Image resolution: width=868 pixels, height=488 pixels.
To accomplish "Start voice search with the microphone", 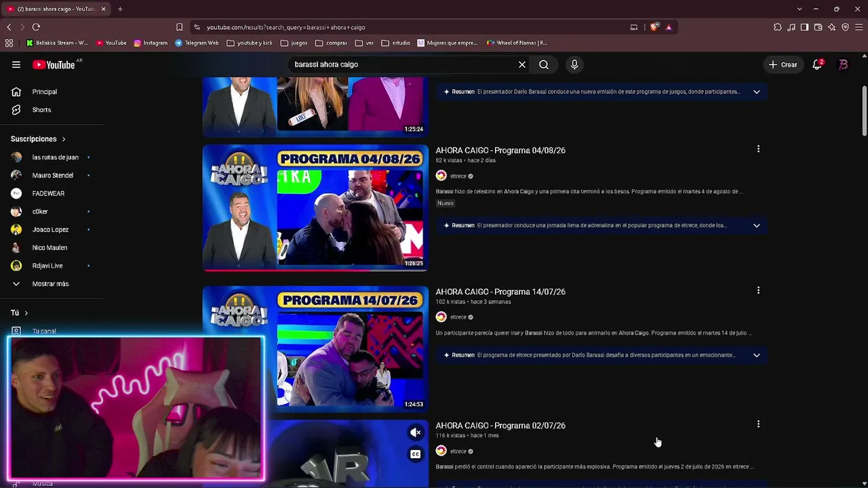I will click(x=574, y=64).
